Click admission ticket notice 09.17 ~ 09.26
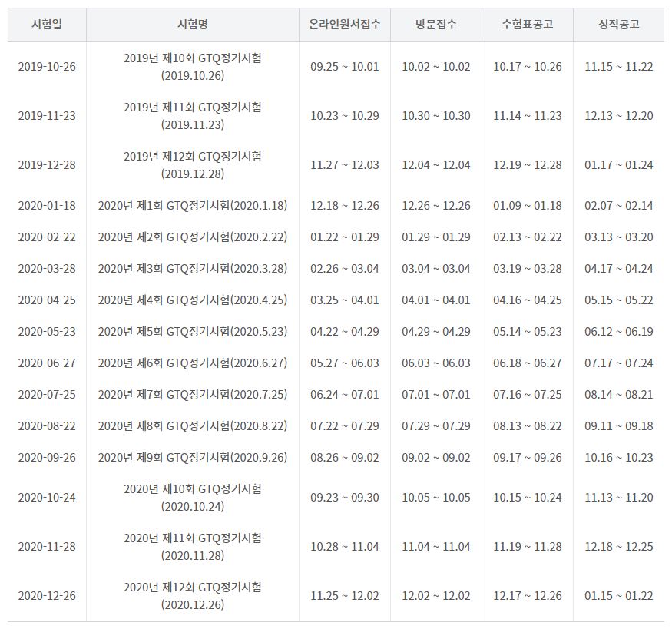The image size is (672, 629). 527,458
